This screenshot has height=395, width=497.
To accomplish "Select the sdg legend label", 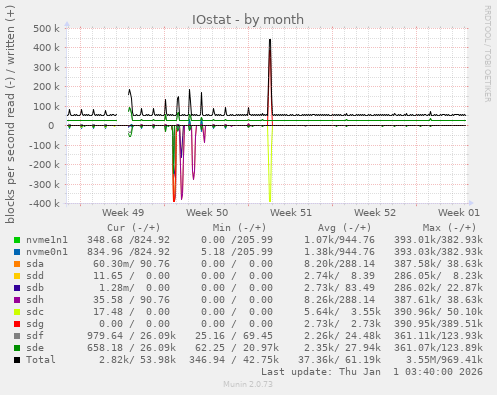I will [x=35, y=324].
